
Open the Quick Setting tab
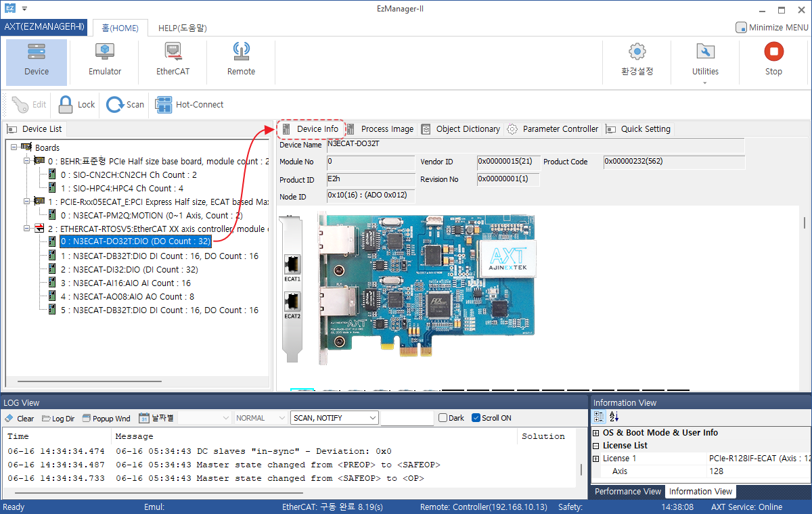[638, 129]
